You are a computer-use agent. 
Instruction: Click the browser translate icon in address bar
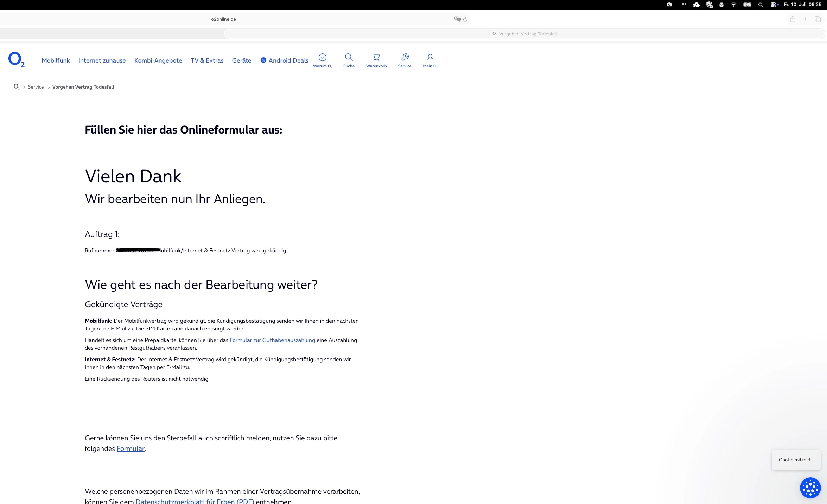pyautogui.click(x=457, y=19)
